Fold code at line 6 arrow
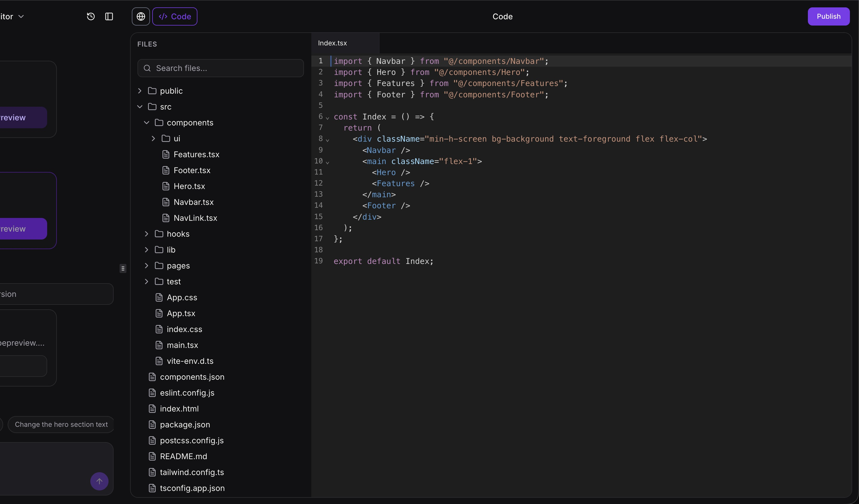The height and width of the screenshot is (504, 859). [x=328, y=118]
